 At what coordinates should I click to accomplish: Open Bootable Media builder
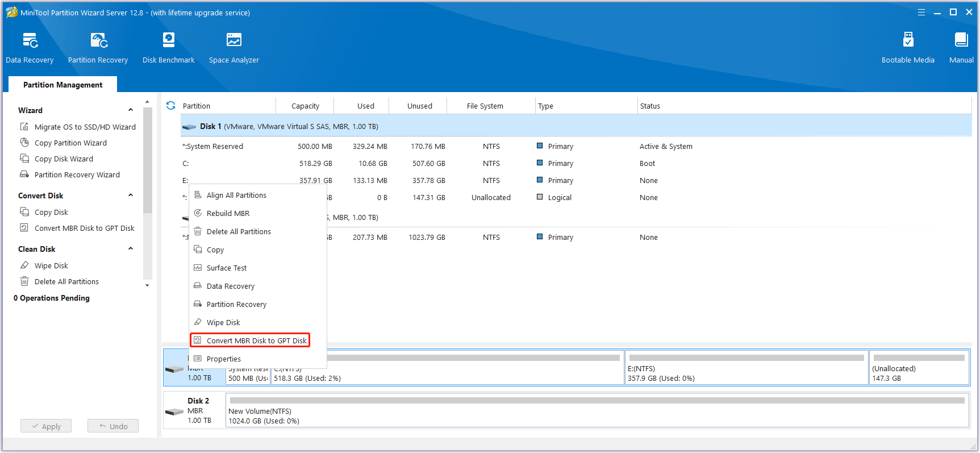click(908, 48)
